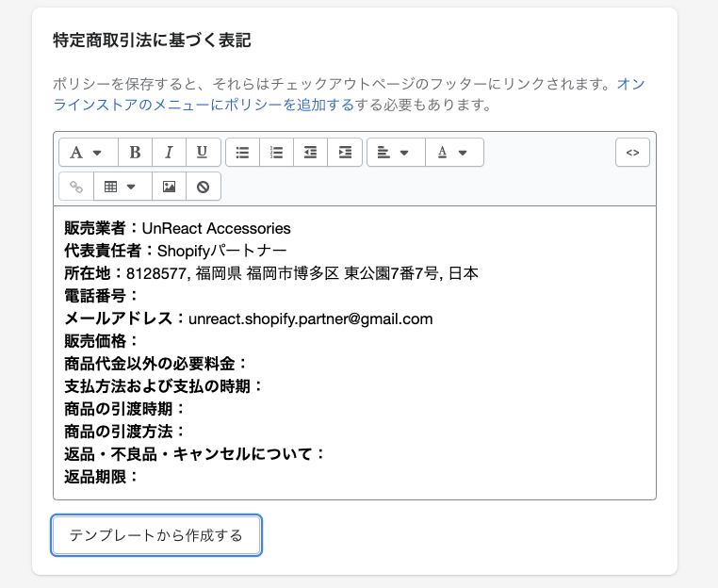Click the outdent icon

pyautogui.click(x=310, y=152)
